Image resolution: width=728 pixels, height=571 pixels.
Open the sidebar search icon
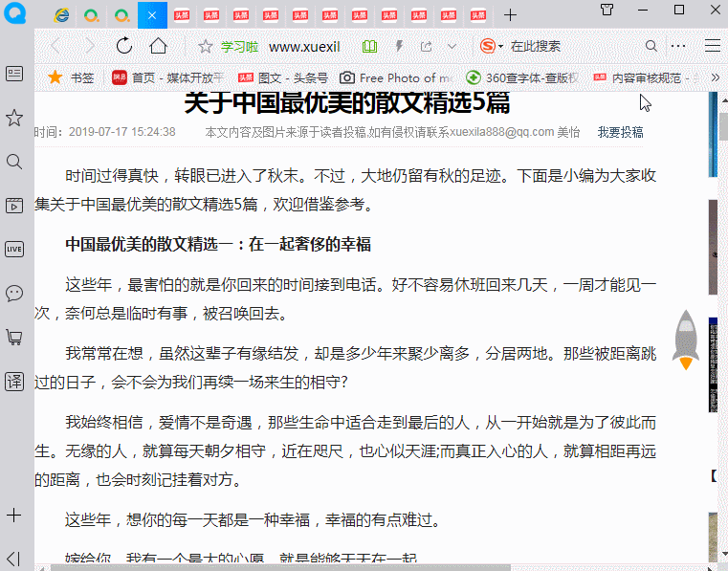[x=14, y=162]
